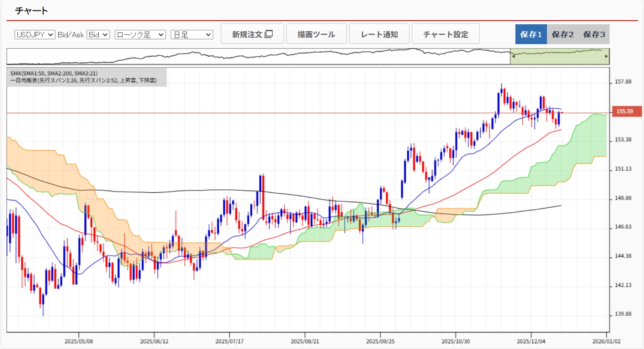The width and height of the screenshot is (644, 349).
Task: Switch to the 保存2 tab
Action: pos(562,34)
